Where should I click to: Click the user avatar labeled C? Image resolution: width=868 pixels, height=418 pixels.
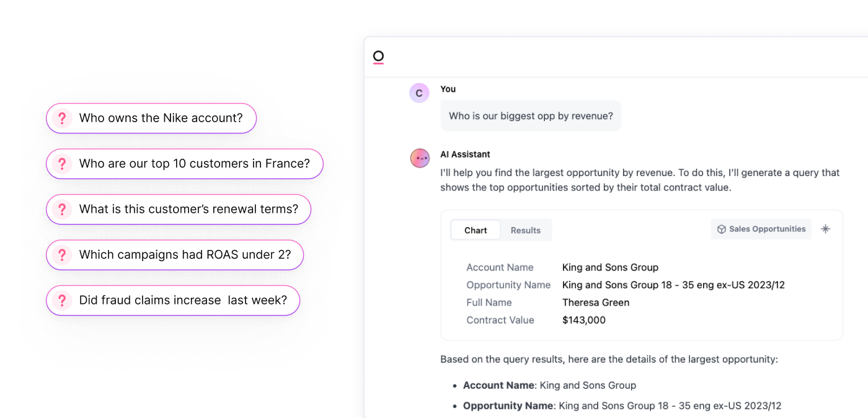[419, 93]
